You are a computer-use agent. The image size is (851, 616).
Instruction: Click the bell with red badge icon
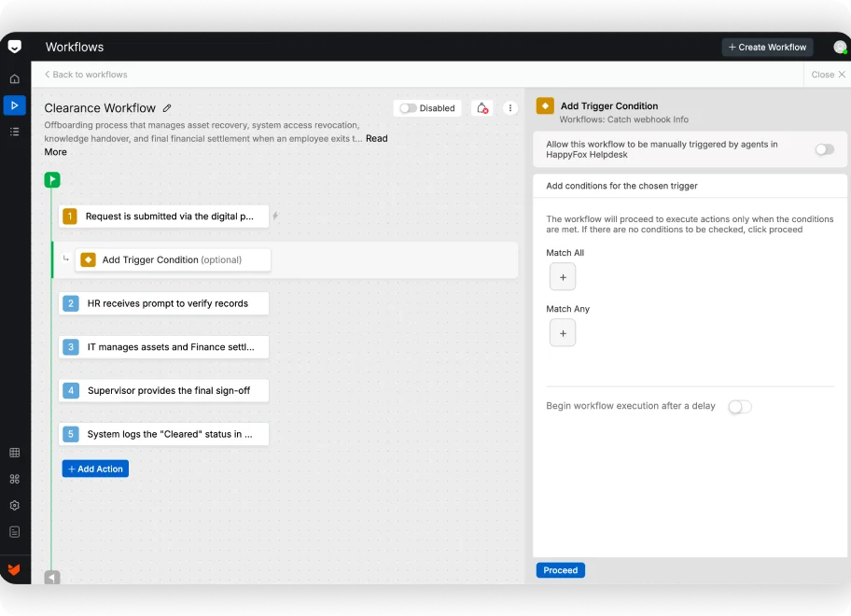(481, 108)
